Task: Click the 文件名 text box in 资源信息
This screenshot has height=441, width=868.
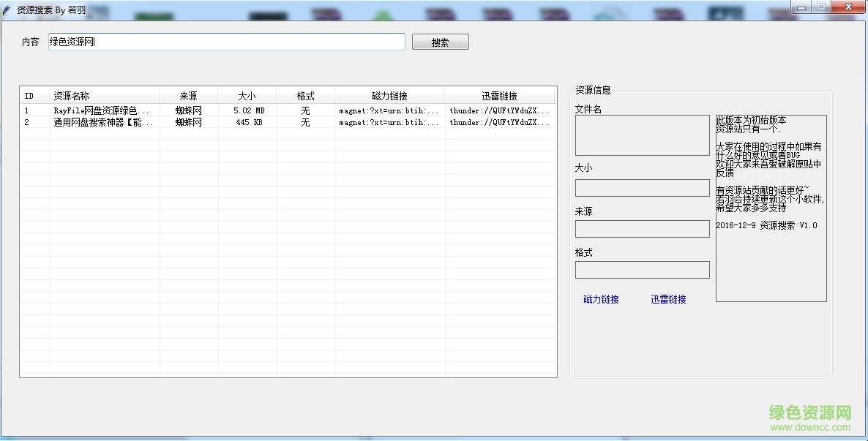Action: coord(642,135)
